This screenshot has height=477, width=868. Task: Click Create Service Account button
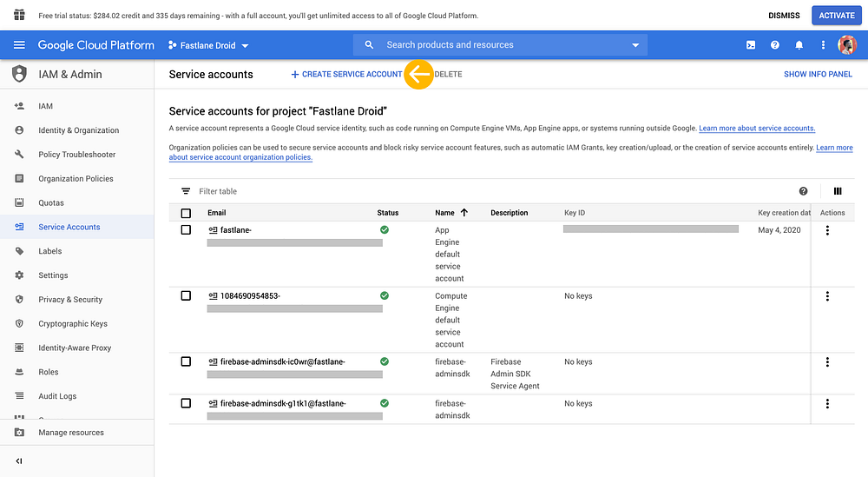346,74
